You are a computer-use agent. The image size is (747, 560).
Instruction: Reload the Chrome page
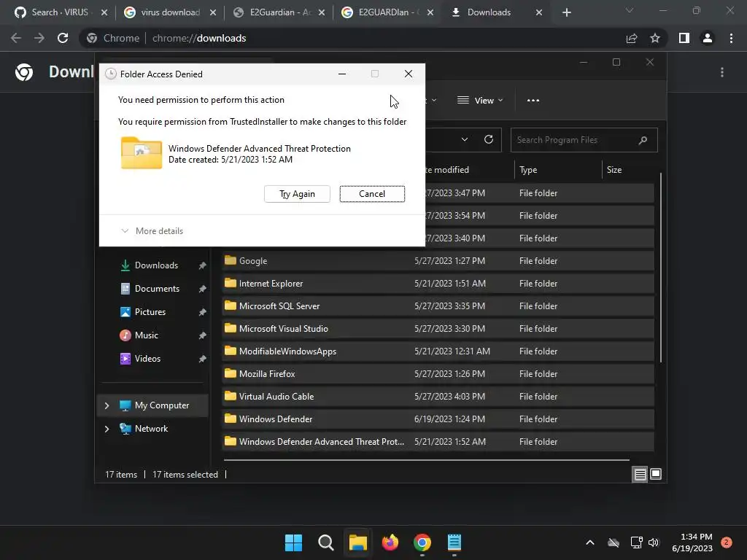(63, 38)
